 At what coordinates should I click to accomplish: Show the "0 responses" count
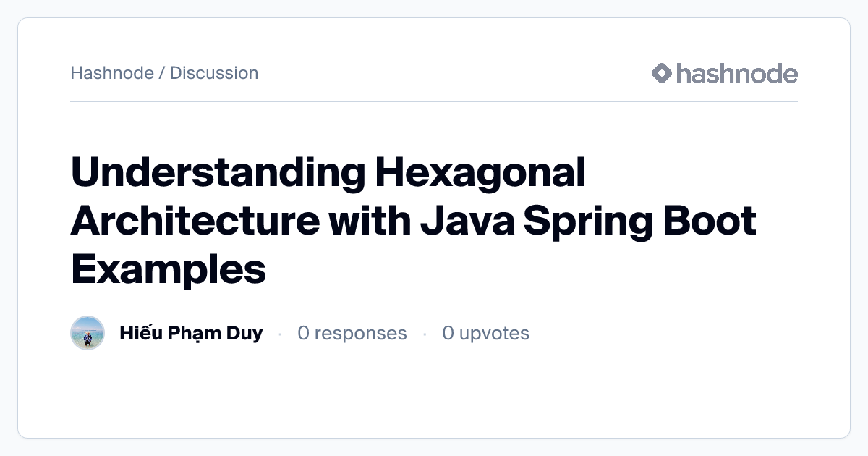[352, 333]
